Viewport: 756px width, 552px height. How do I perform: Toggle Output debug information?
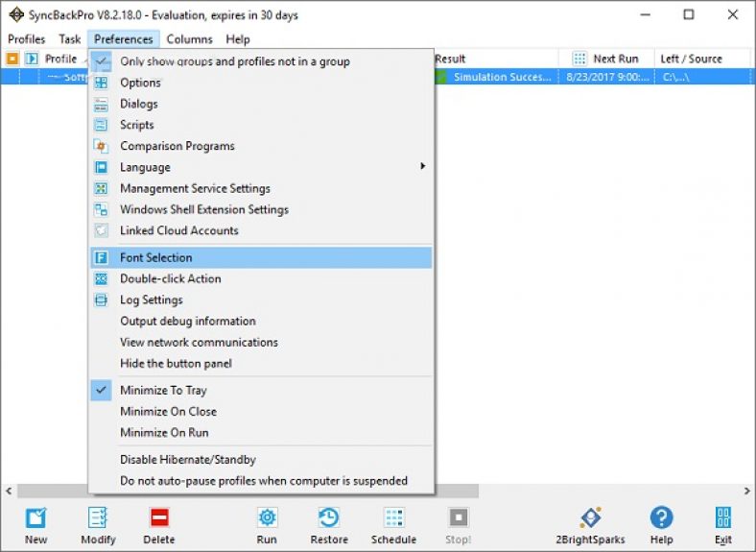[261, 321]
